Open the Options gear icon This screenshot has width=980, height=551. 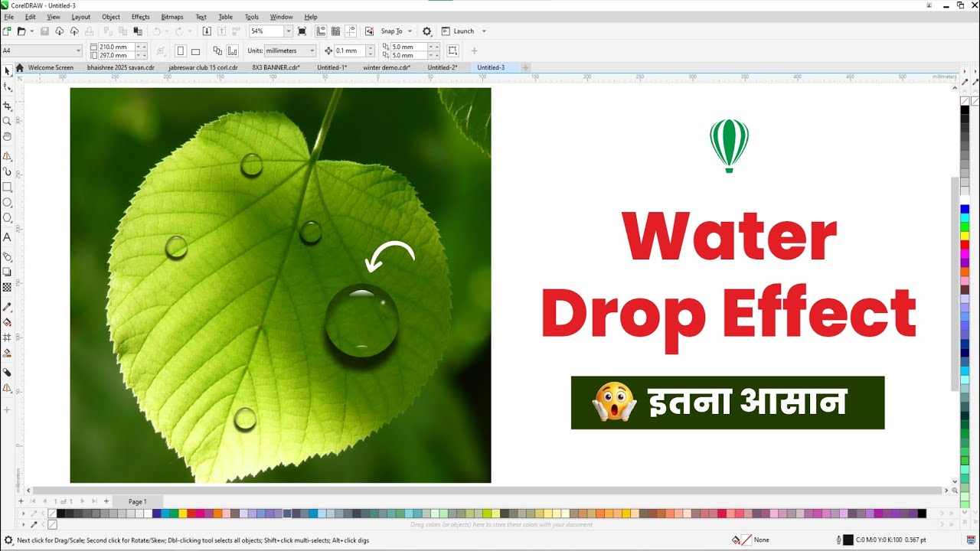(427, 31)
